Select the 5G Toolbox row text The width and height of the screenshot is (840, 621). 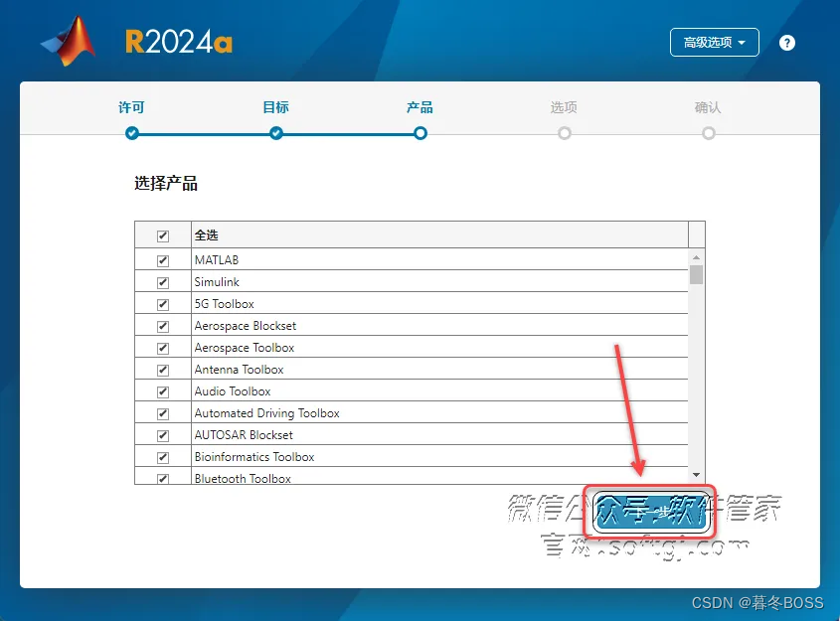tap(224, 304)
